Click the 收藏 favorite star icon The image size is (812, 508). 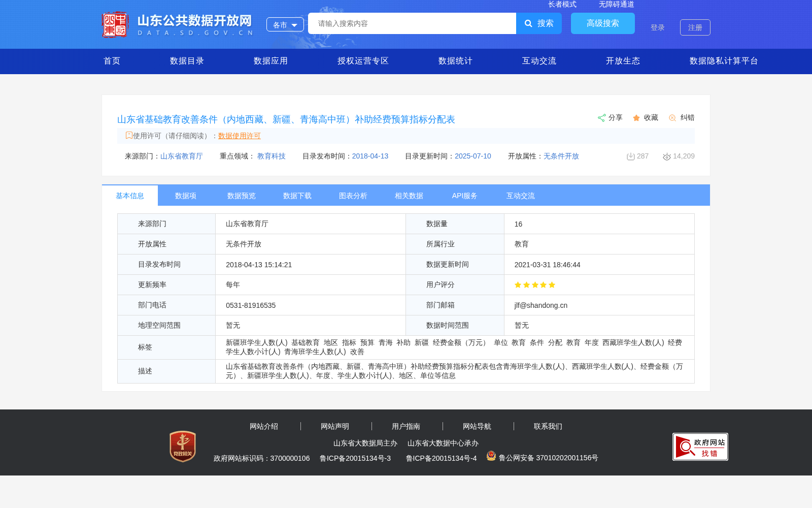point(636,118)
